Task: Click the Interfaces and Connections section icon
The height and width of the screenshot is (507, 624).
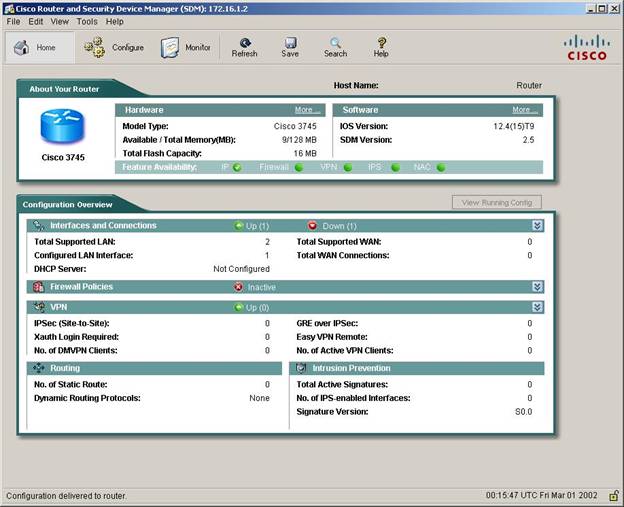Action: (39, 226)
